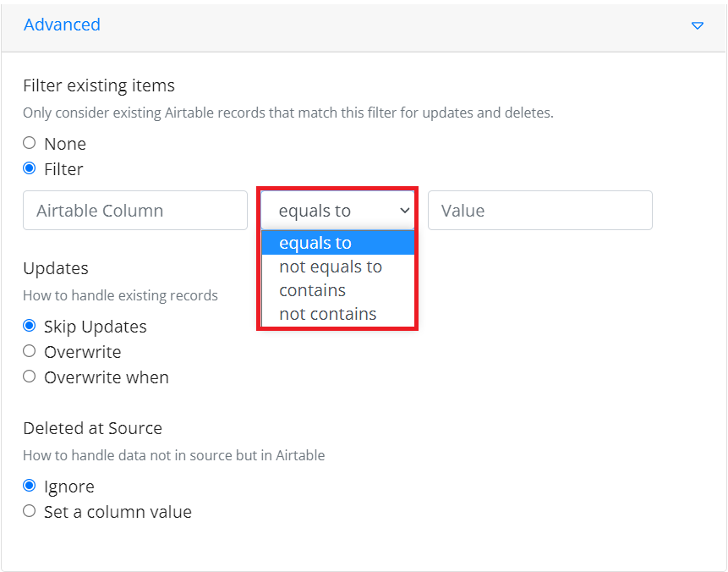Open the equals to condition dropdown
Image resolution: width=728 pixels, height=572 pixels.
click(337, 211)
